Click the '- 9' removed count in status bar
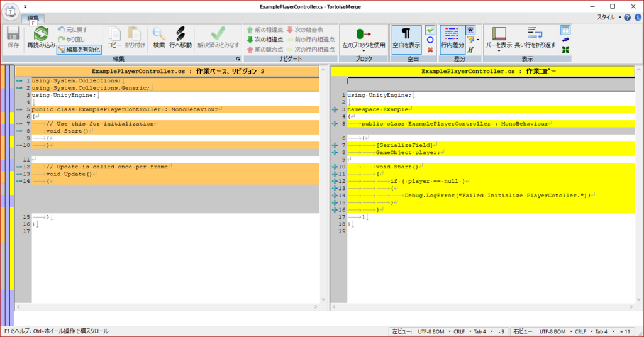Viewport: 644px width, 337px height. [x=501, y=331]
